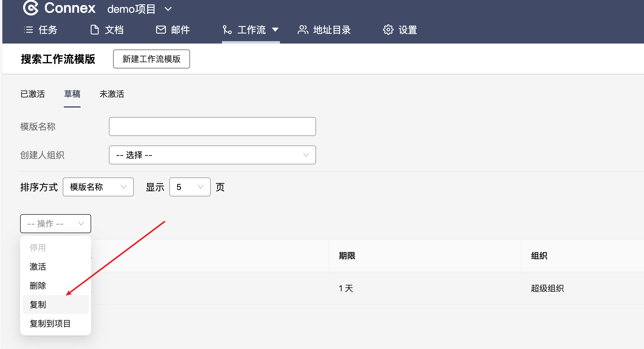Expand the 工作流 menu triangle arrow
The width and height of the screenshot is (644, 349).
275,30
